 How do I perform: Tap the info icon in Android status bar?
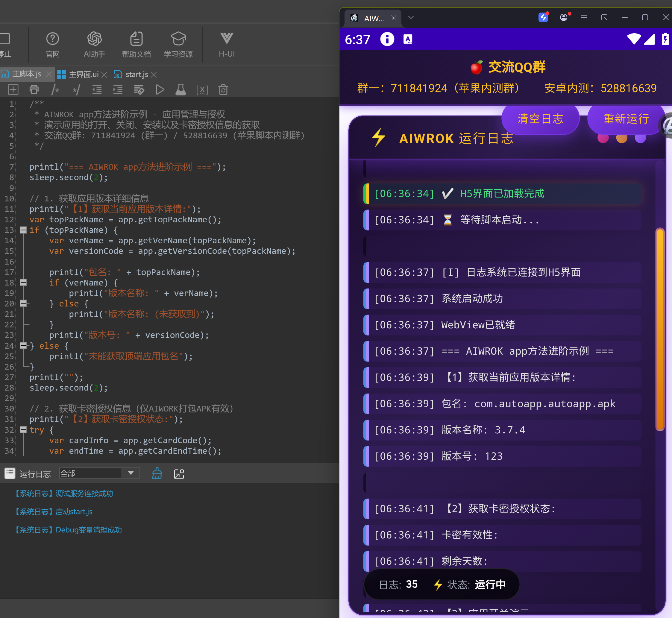(x=387, y=39)
